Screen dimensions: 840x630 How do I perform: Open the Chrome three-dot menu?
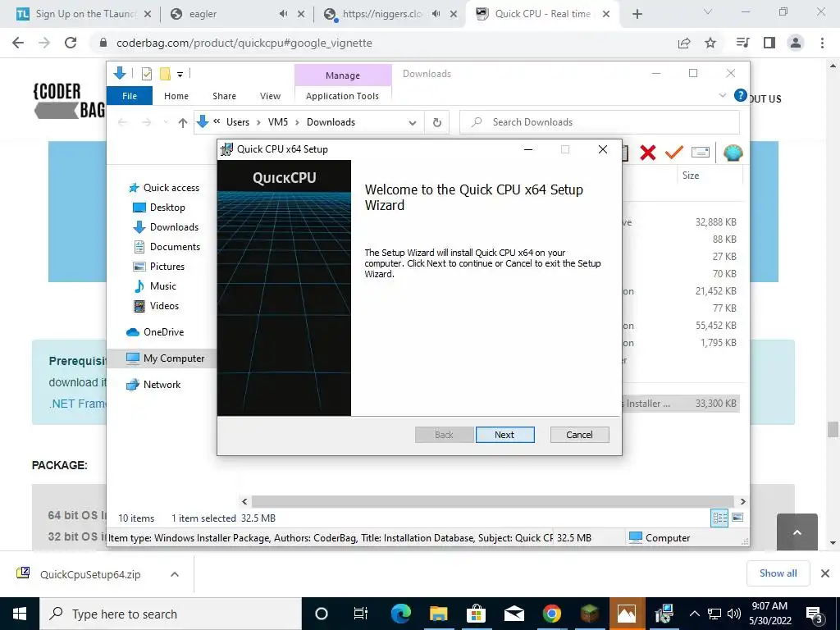[x=822, y=43]
